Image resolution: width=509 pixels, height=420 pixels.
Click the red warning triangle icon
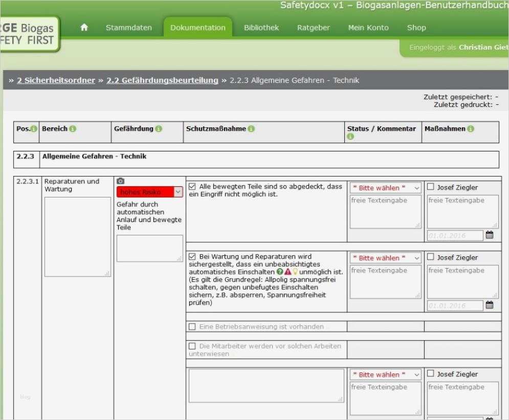pos(288,272)
